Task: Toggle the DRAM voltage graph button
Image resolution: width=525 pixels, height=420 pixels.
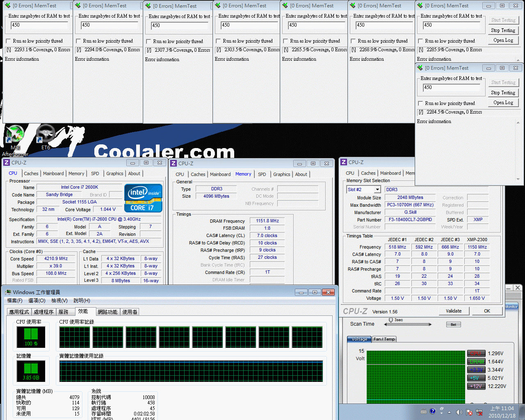Action: coord(476,361)
